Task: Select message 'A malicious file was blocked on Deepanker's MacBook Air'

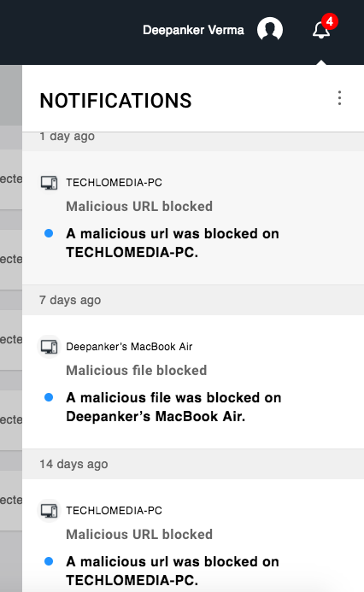Action: tap(173, 407)
